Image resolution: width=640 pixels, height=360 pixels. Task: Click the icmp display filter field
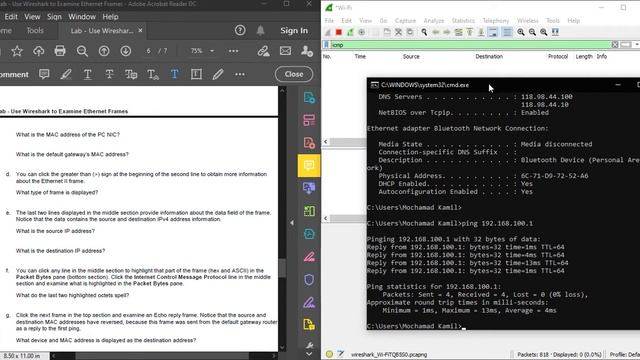[469, 44]
